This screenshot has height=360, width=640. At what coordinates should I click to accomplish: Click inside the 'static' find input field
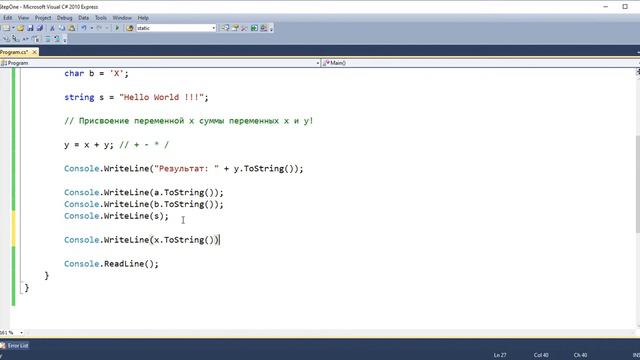pyautogui.click(x=173, y=28)
